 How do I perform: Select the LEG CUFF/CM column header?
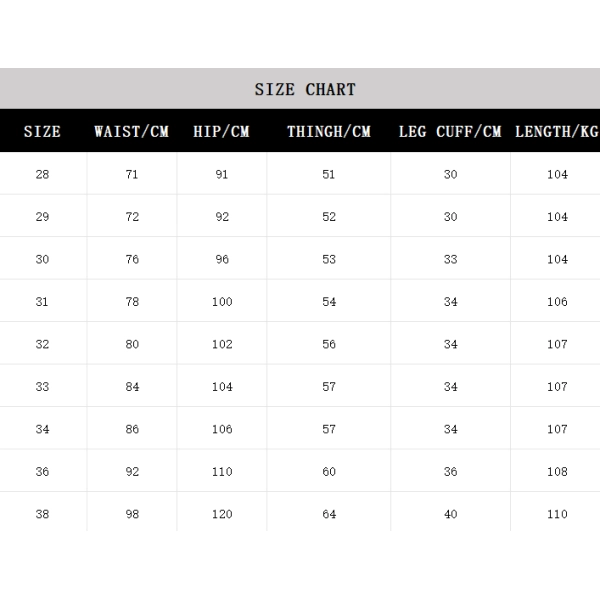[449, 131]
